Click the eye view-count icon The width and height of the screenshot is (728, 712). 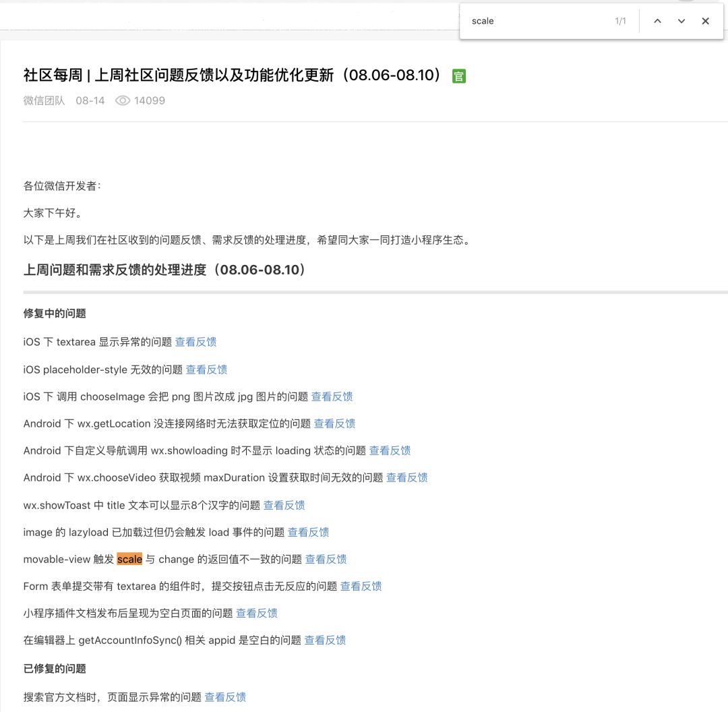(123, 100)
